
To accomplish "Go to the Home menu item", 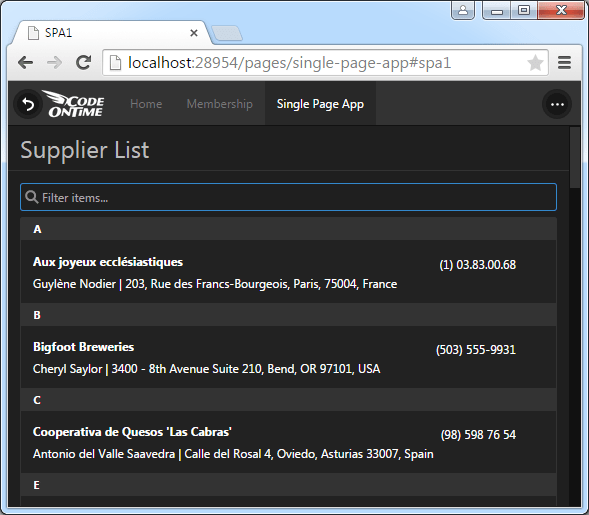I will click(x=146, y=104).
